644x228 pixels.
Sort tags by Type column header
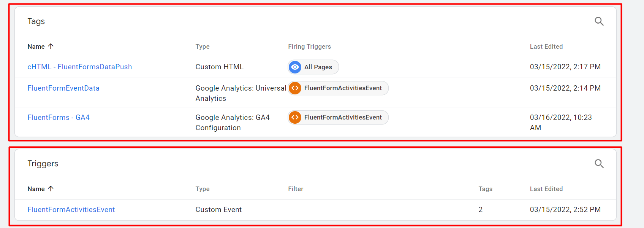[203, 46]
